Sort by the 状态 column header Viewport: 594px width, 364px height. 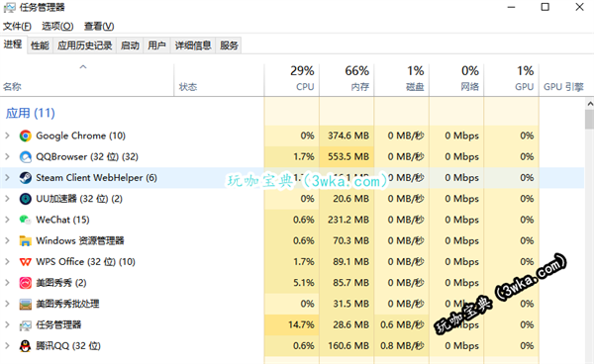click(219, 79)
